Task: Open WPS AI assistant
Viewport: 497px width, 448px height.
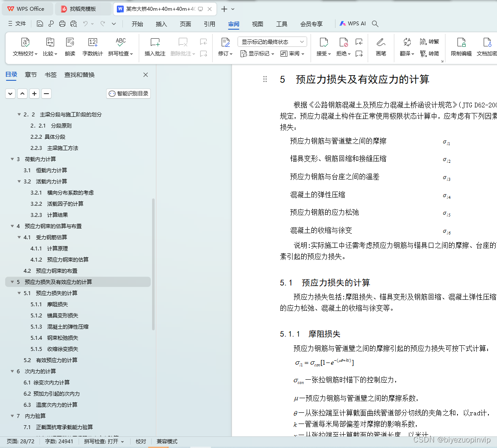Action: [x=353, y=24]
